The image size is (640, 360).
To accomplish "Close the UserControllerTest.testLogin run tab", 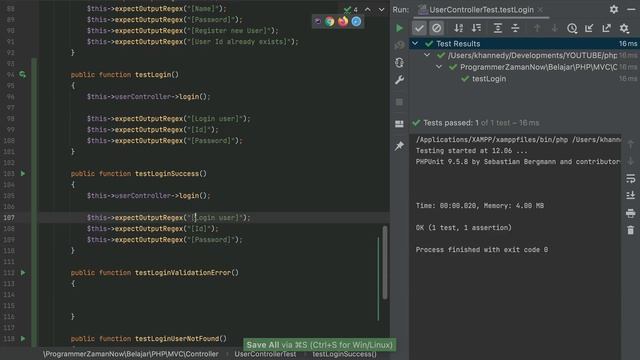I will [540, 9].
